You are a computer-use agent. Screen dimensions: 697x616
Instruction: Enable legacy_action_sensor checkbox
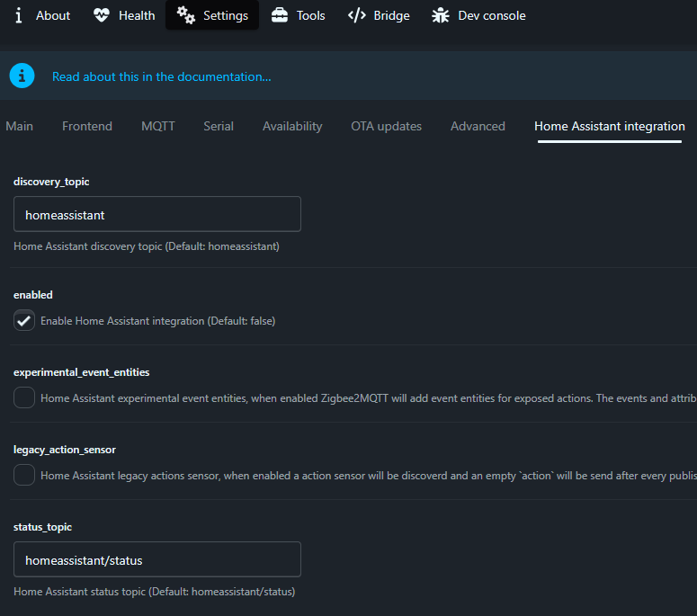[x=24, y=476]
